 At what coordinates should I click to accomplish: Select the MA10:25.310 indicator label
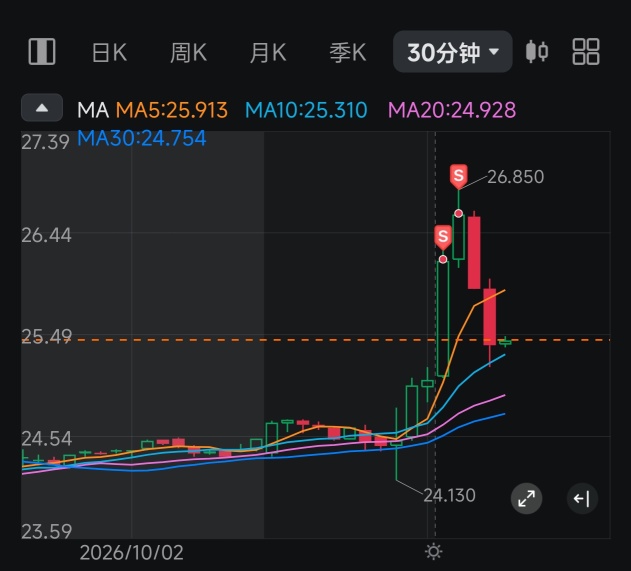point(306,110)
